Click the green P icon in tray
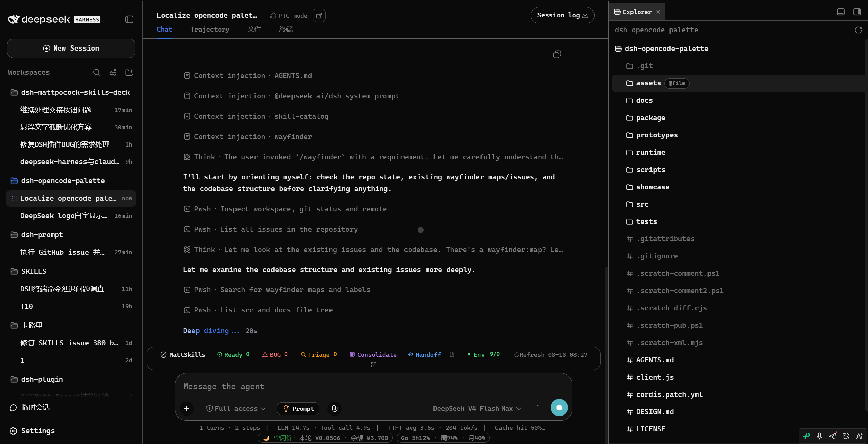 pyautogui.click(x=807, y=436)
